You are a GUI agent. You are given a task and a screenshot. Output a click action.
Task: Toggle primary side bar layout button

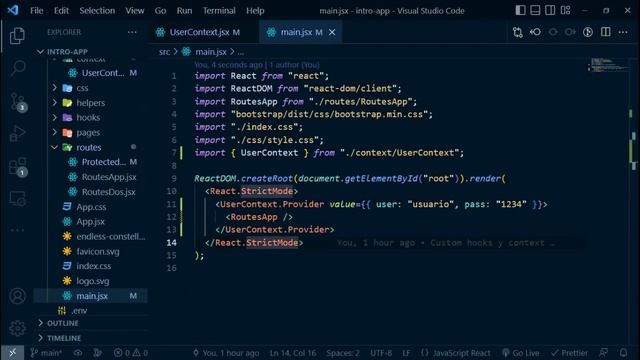coord(520,10)
